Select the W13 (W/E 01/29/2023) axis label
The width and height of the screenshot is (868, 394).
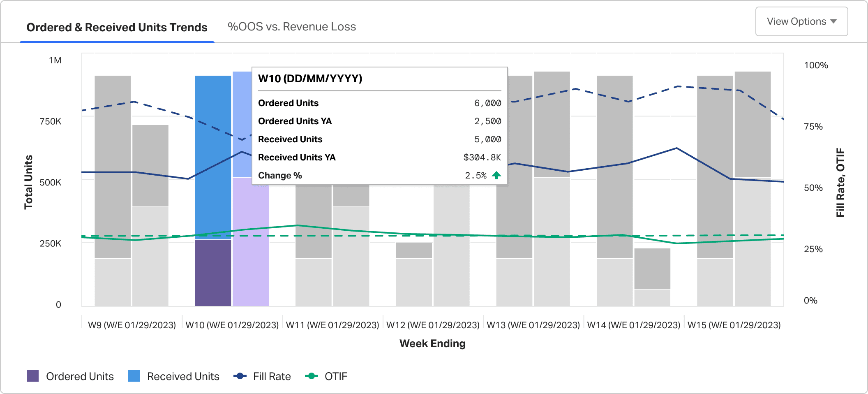point(533,325)
